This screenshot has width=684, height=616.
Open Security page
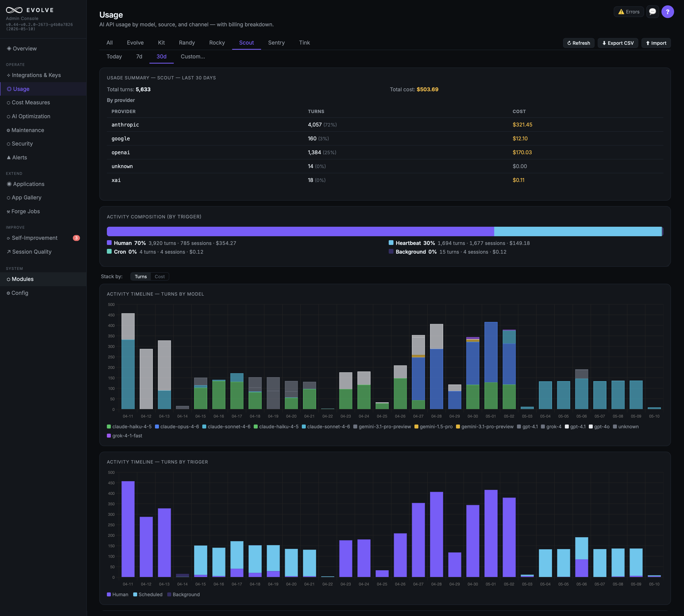[x=43, y=144]
